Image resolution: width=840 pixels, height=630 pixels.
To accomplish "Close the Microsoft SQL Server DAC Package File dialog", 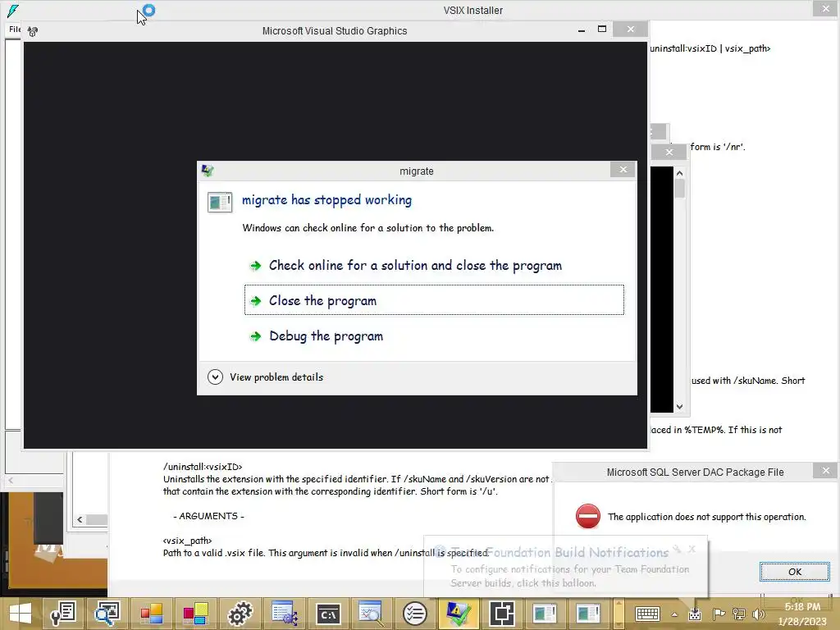I will (825, 471).
